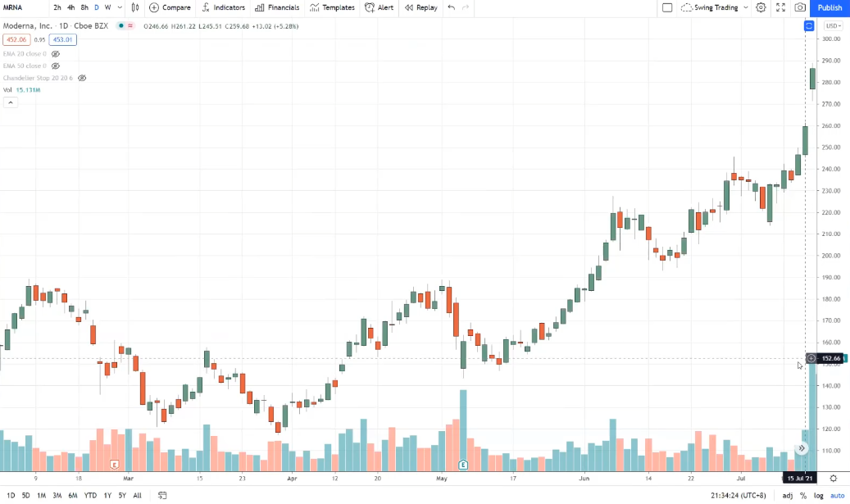Set date range to YTD
The height and width of the screenshot is (504, 850).
90,495
